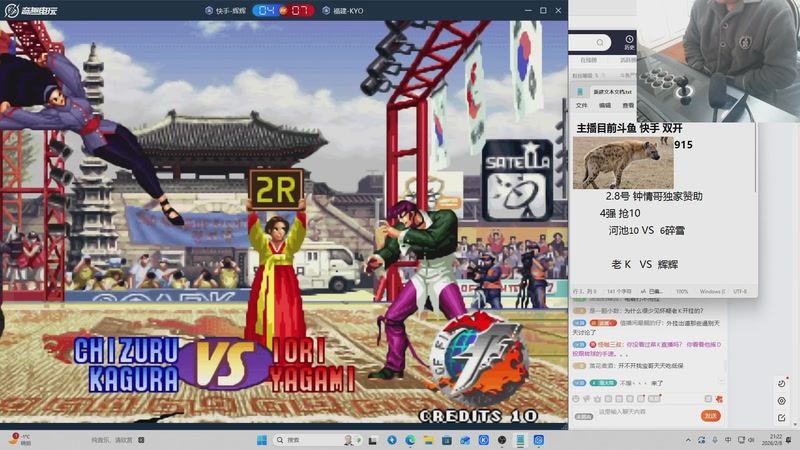800x450 pixels.
Task: Click the UTF-8 encoding status in Notepad
Action: coord(740,291)
